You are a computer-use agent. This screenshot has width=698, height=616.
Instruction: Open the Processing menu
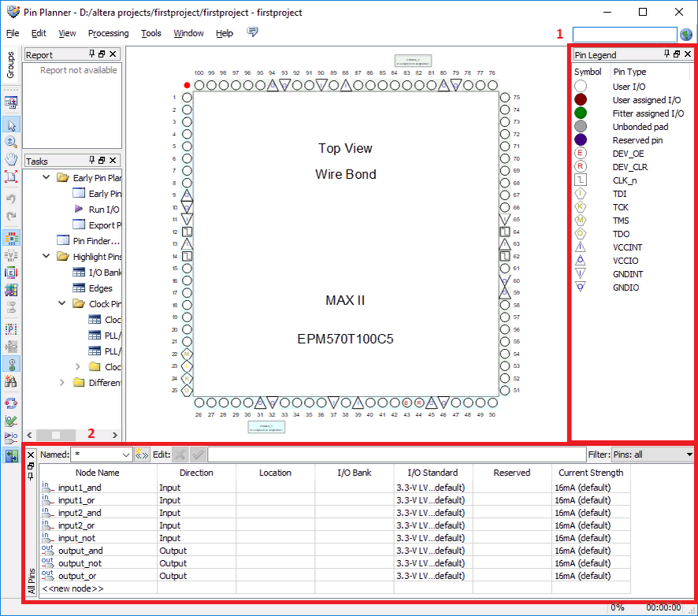108,33
